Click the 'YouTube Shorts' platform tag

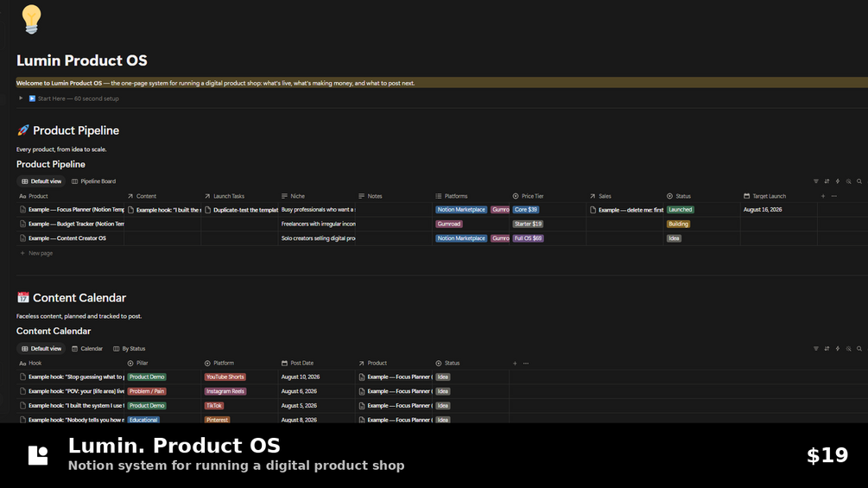225,377
